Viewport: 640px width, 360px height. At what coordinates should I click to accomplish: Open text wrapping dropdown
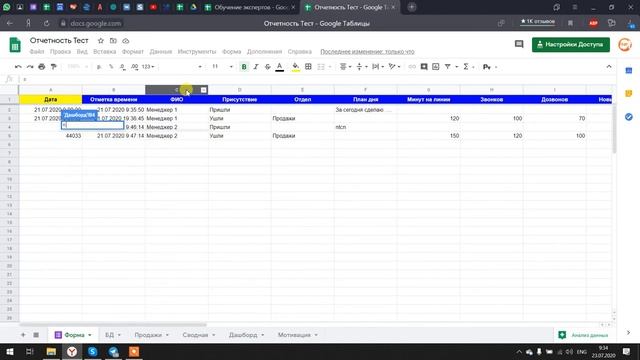click(x=378, y=67)
